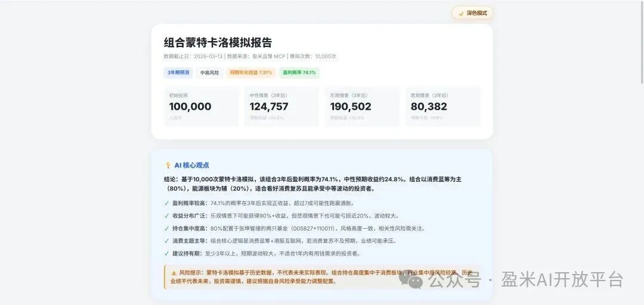Viewport: 644px width, 305px height.
Task: Click the lightbulb icon beside AI 核心观点
Action: click(x=168, y=166)
